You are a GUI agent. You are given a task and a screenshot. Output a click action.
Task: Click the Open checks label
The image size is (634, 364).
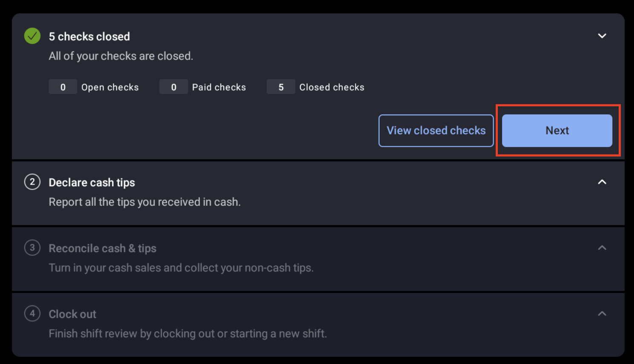pyautogui.click(x=110, y=87)
